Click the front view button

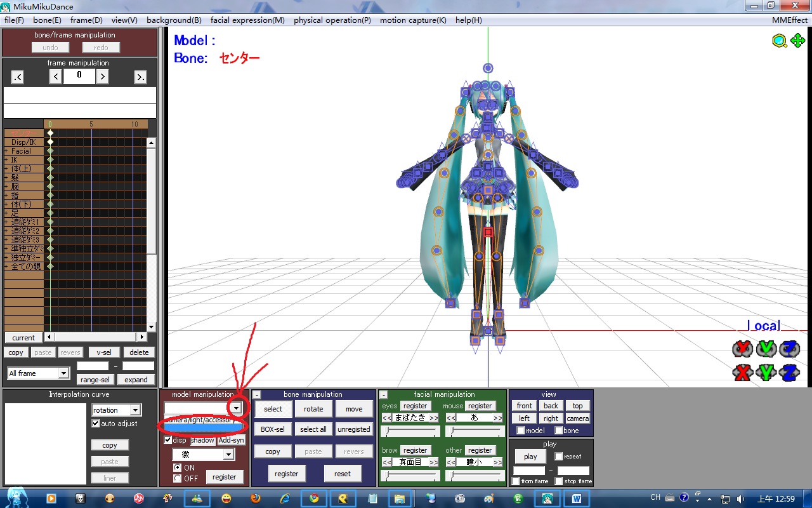click(525, 406)
